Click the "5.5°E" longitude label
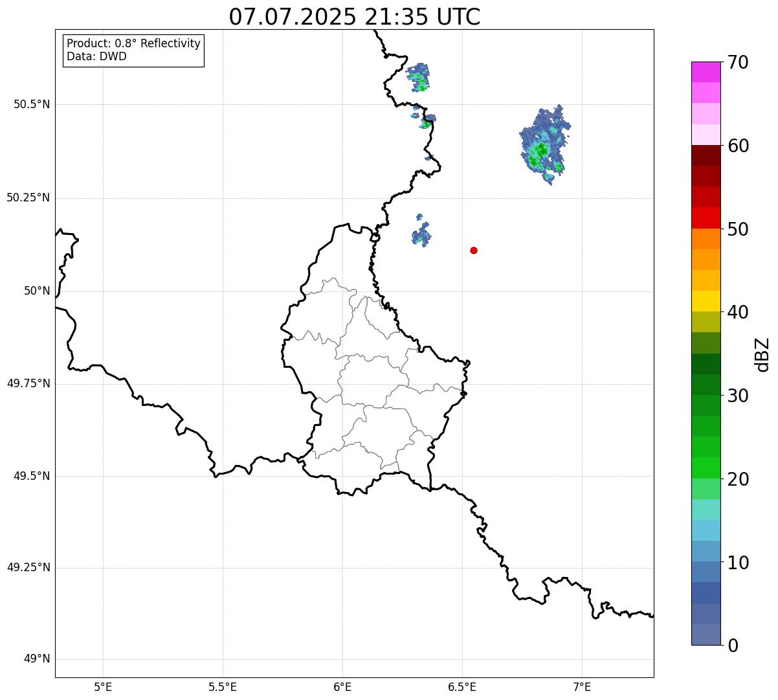 pos(223,686)
